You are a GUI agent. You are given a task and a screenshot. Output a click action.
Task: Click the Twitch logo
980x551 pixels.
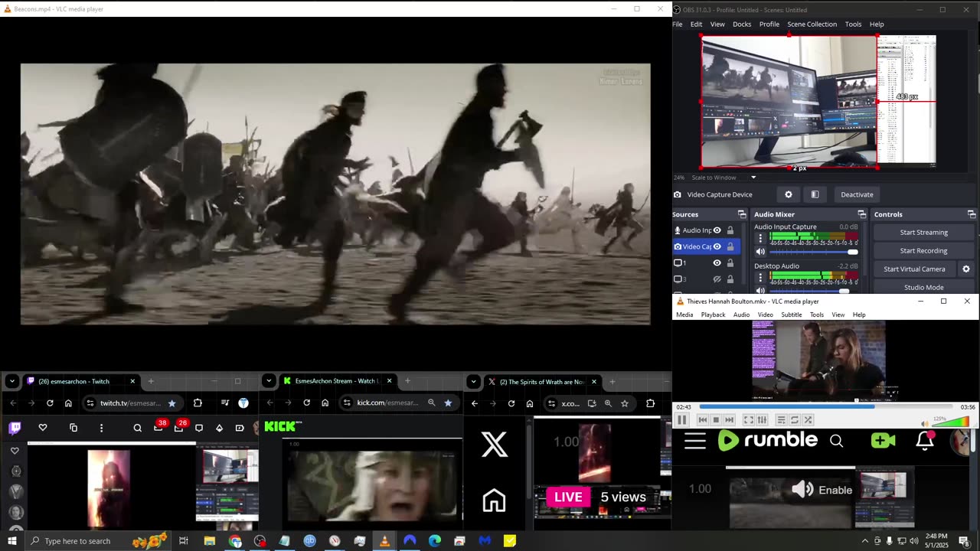pos(15,428)
